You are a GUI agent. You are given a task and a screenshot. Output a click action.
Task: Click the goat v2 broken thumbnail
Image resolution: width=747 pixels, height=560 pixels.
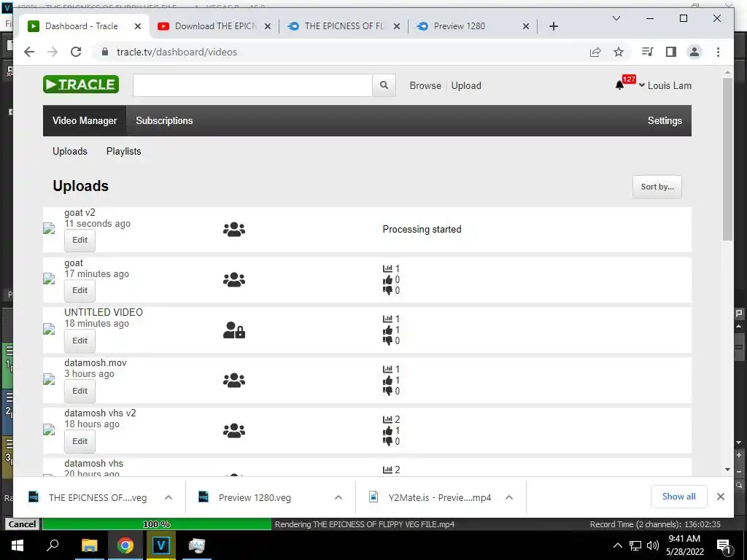pos(49,228)
